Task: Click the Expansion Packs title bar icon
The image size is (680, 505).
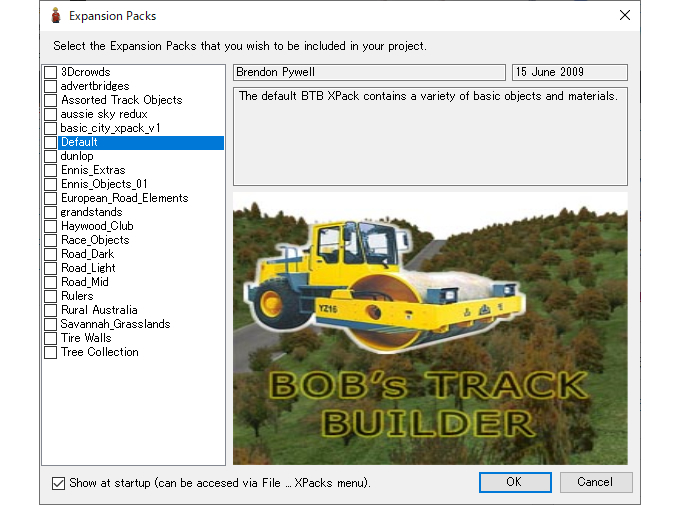Action: (x=56, y=16)
